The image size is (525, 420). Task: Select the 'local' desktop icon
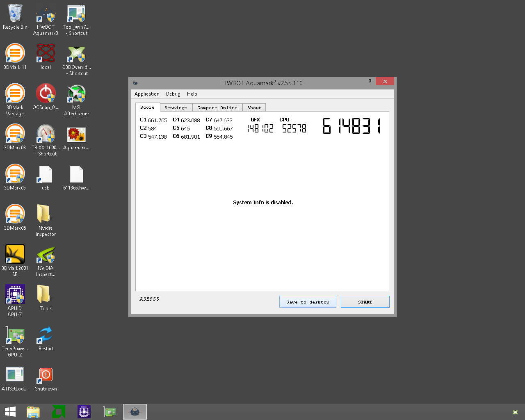(x=46, y=57)
